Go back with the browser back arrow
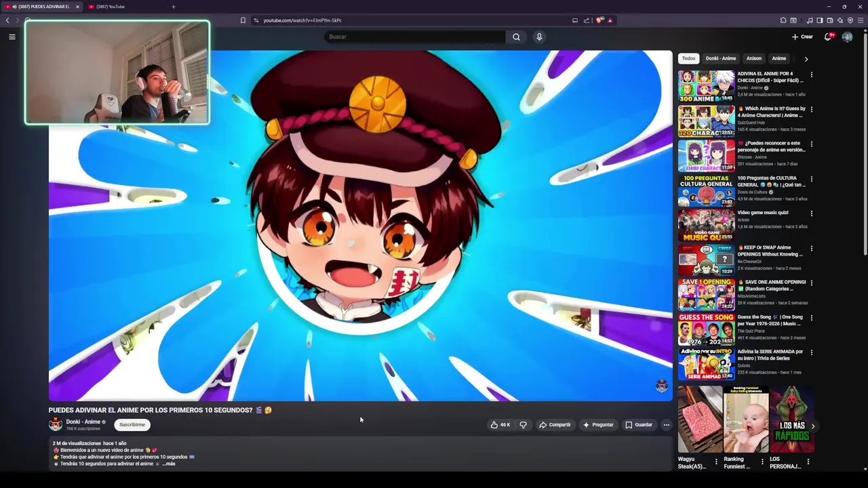Viewport: 868px width, 488px height. 7,20
